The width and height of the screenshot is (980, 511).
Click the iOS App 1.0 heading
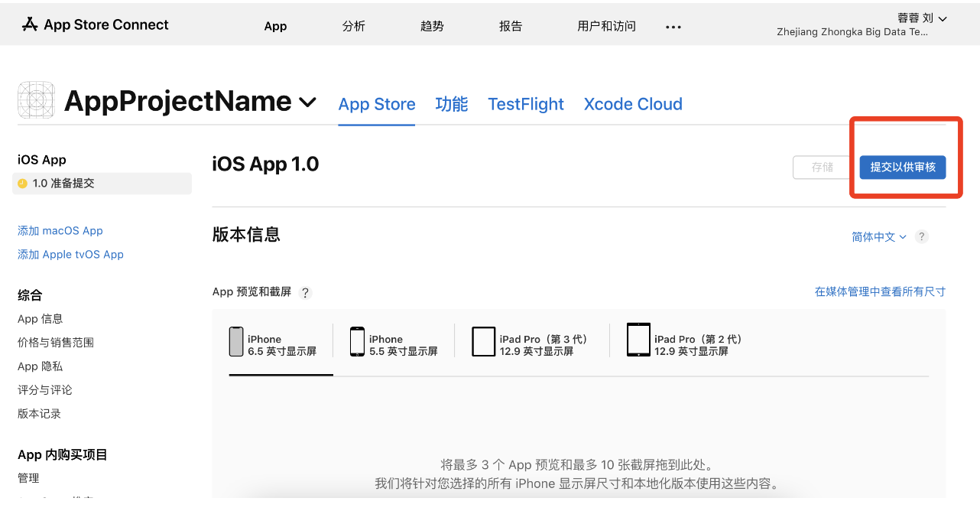point(265,164)
